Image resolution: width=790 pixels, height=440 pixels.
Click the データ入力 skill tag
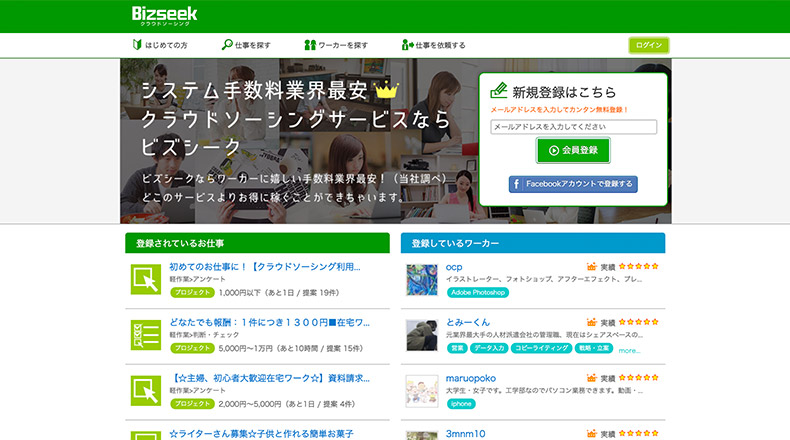coord(489,348)
